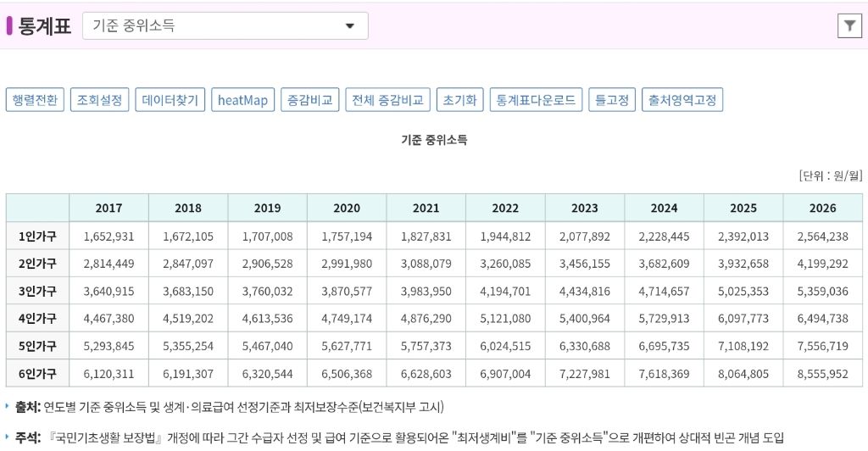Select cell value 1,652,931
This screenshot has height=451, width=868.
[x=108, y=237]
